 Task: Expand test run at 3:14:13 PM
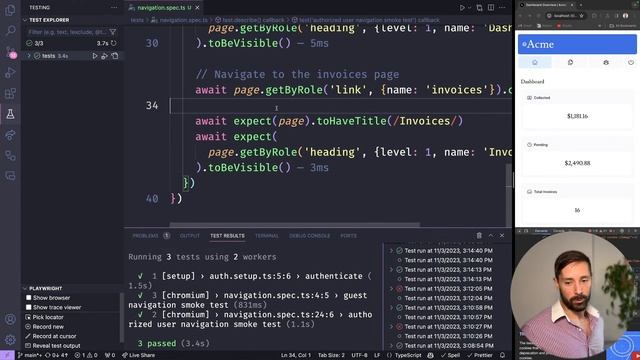pyautogui.click(x=391, y=270)
